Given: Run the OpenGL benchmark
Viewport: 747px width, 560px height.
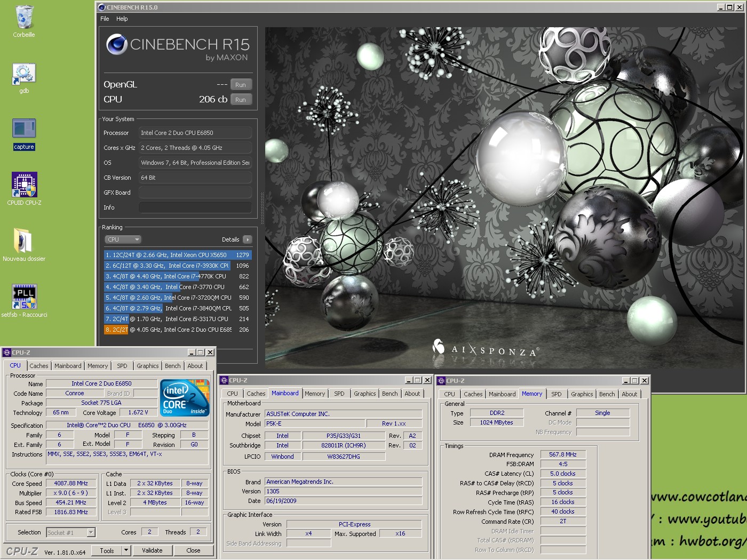Looking at the screenshot, I should click(241, 85).
